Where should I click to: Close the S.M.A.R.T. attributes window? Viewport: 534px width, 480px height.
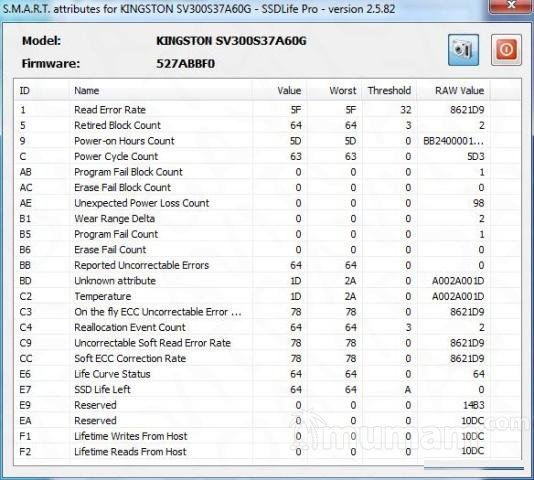[x=511, y=5]
